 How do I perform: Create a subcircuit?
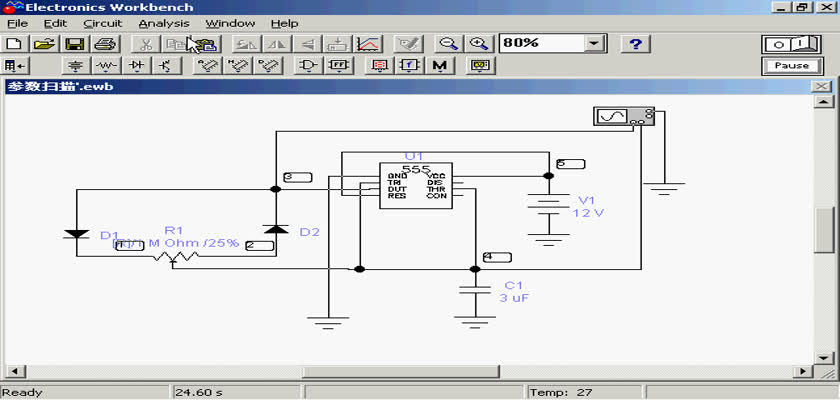[338, 43]
